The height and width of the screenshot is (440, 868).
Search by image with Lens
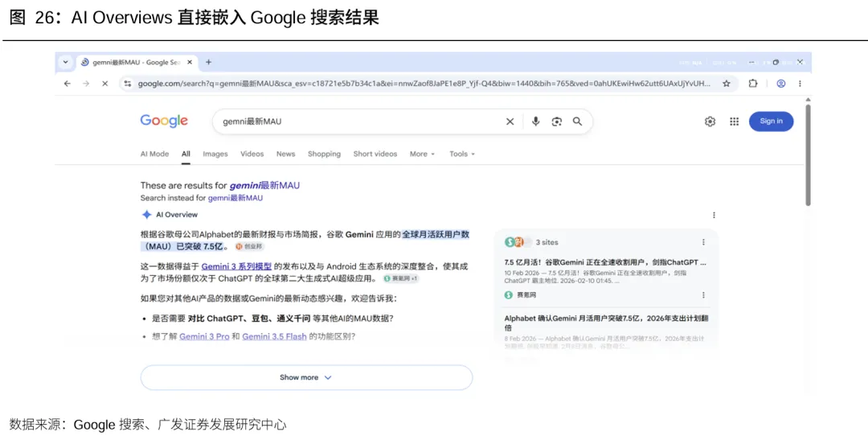click(x=557, y=121)
